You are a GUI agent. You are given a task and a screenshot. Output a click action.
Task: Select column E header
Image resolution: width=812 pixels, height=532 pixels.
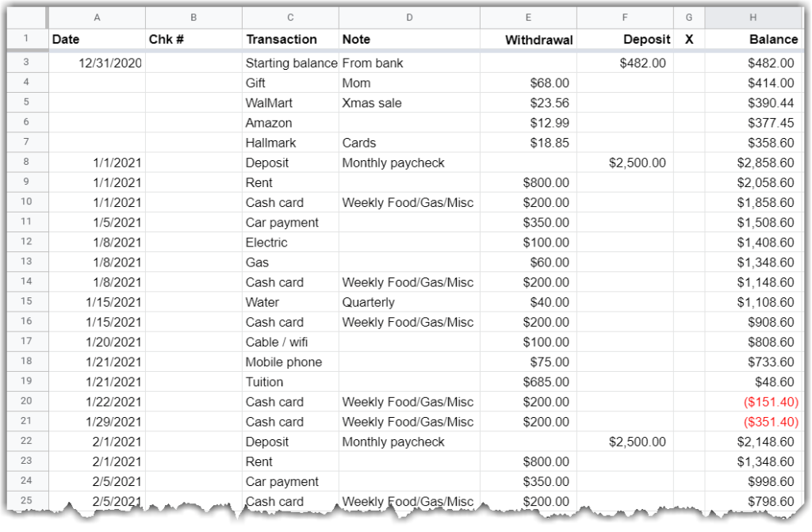[528, 17]
